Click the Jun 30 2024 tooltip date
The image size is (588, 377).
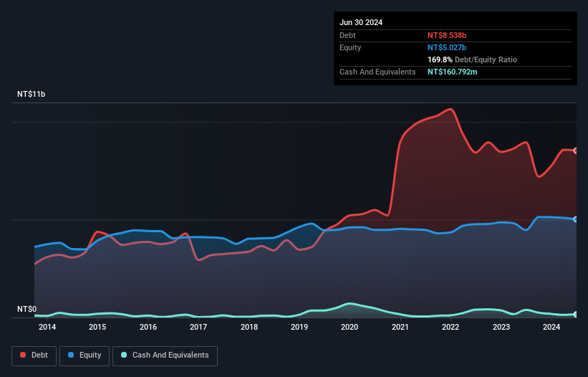[361, 22]
